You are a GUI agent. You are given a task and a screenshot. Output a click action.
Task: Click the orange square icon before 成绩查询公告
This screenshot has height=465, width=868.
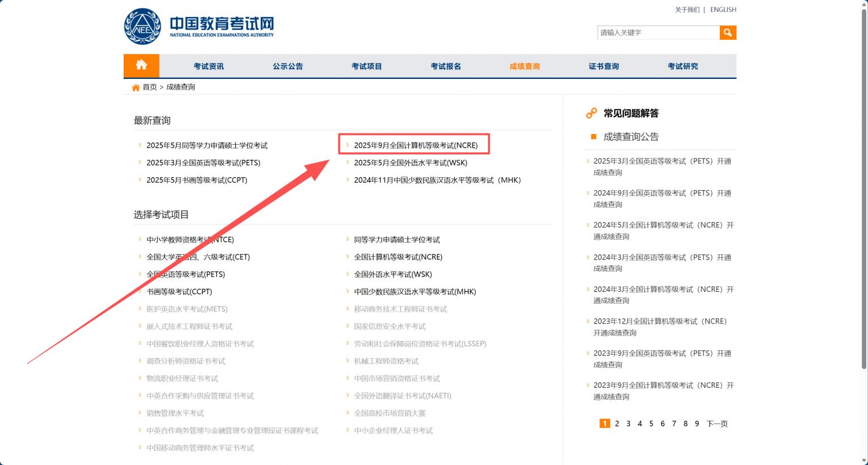coord(592,137)
